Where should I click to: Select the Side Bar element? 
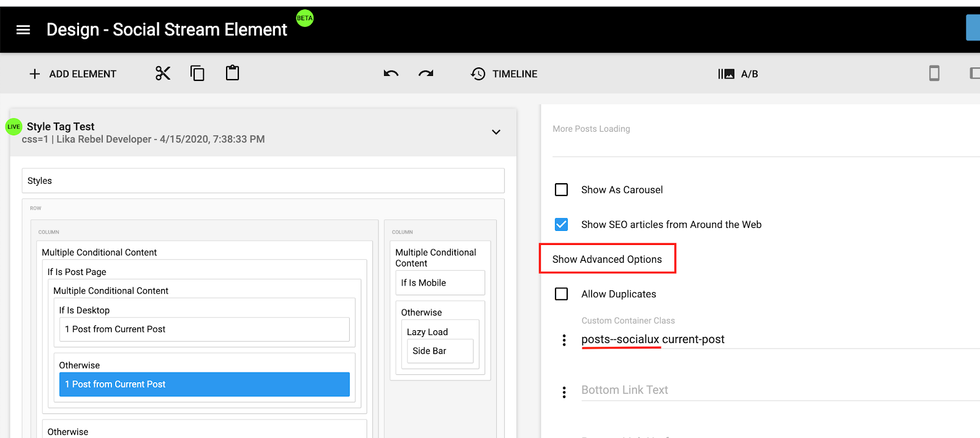point(439,351)
